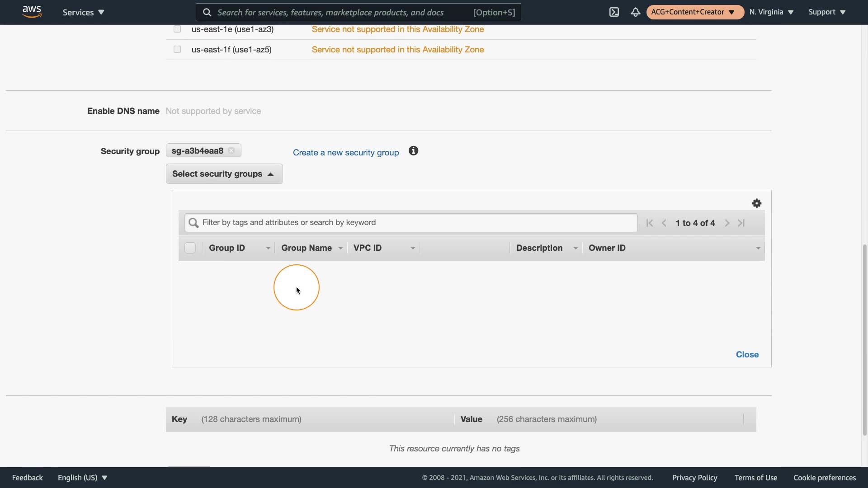Viewport: 868px width, 488px height.
Task: Toggle the us-east-1e availability zone checkbox
Action: click(x=177, y=29)
